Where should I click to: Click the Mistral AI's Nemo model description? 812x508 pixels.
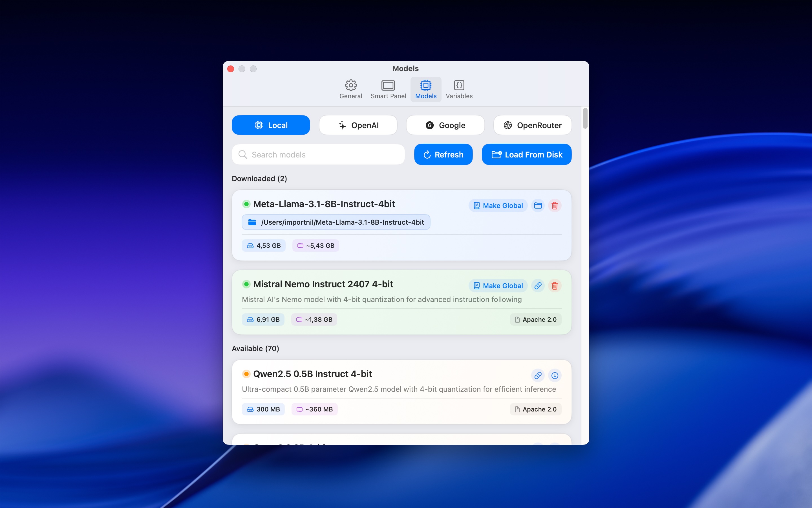pos(381,299)
